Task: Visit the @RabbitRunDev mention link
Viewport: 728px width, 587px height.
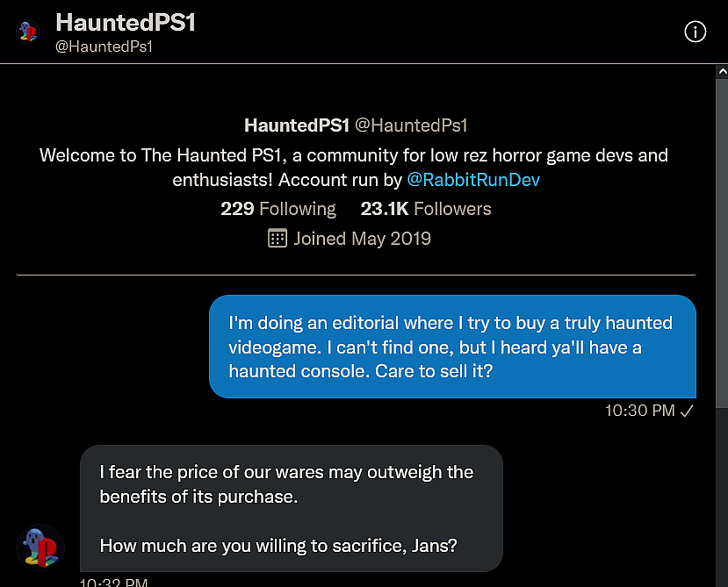Action: pyautogui.click(x=473, y=179)
